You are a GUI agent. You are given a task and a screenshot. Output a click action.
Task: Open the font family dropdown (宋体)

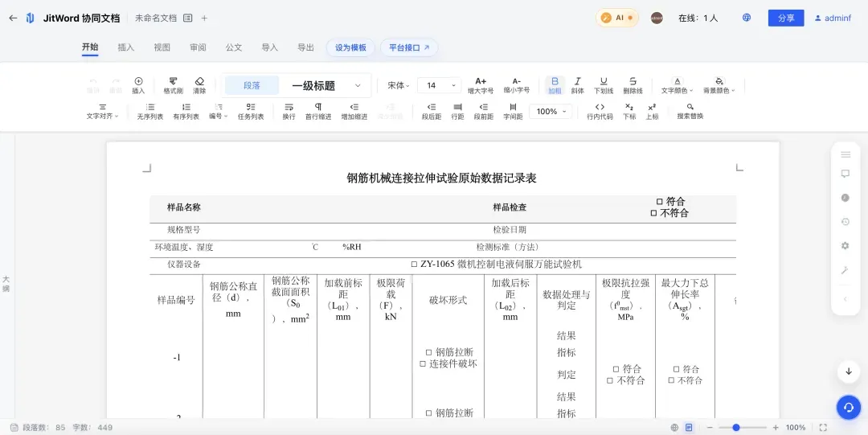point(399,85)
